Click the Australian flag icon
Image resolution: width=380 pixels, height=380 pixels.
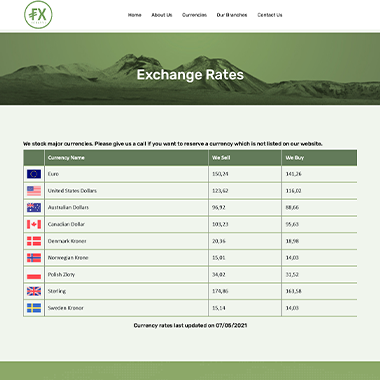(34, 207)
